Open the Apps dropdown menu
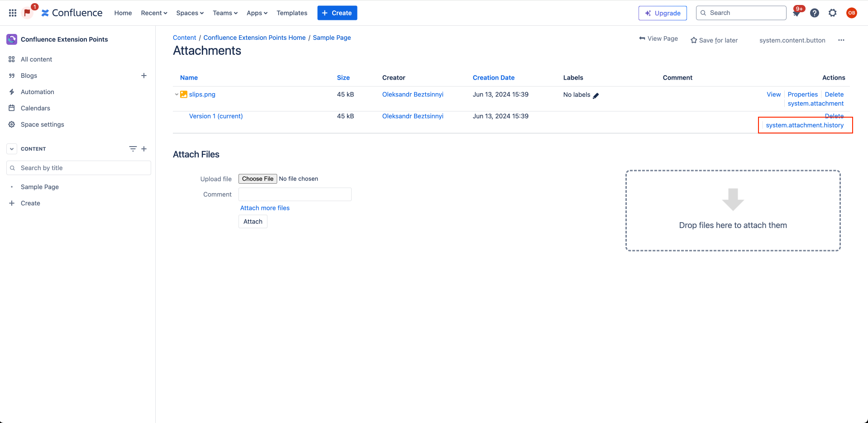The height and width of the screenshot is (423, 868). point(257,13)
